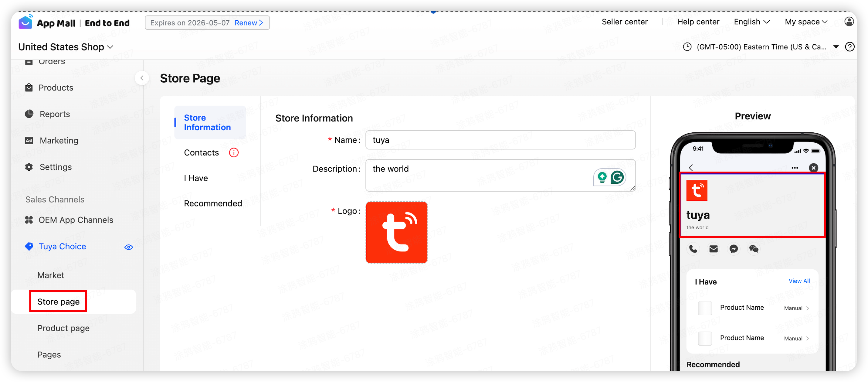Open the Help center link
Viewport: 868px width, 382px height.
(698, 22)
